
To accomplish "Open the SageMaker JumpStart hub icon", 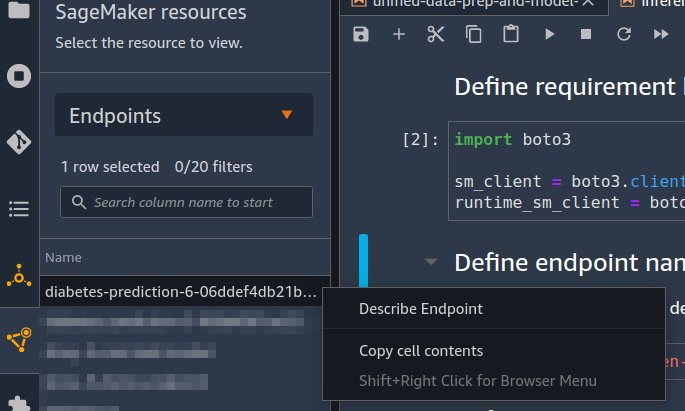I will pyautogui.click(x=19, y=276).
